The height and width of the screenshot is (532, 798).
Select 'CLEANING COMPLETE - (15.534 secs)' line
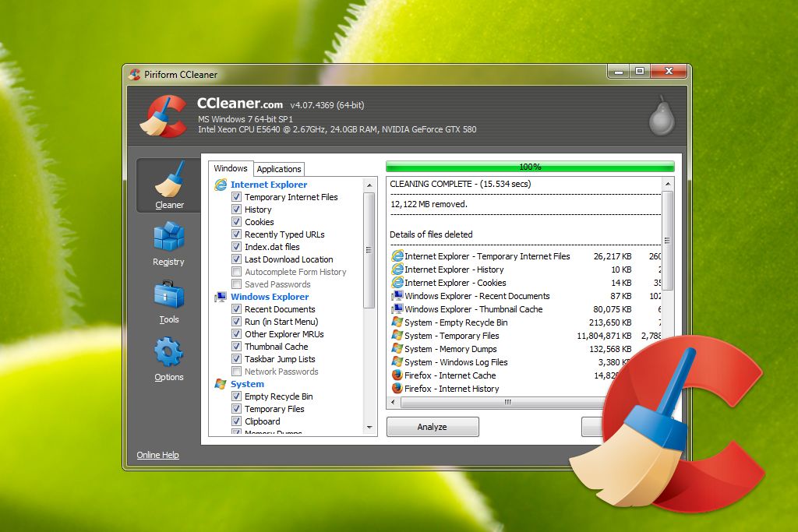pyautogui.click(x=461, y=184)
